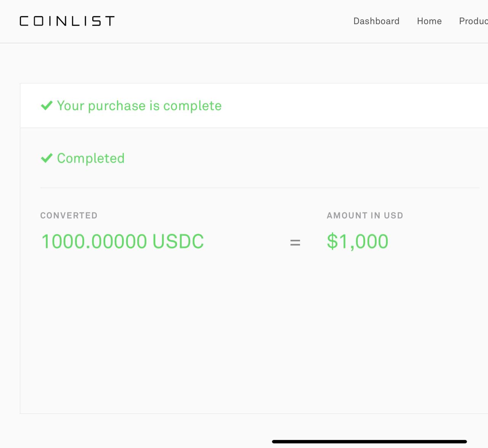Click the equals sign between the amounts
The width and height of the screenshot is (488, 448).
[295, 242]
